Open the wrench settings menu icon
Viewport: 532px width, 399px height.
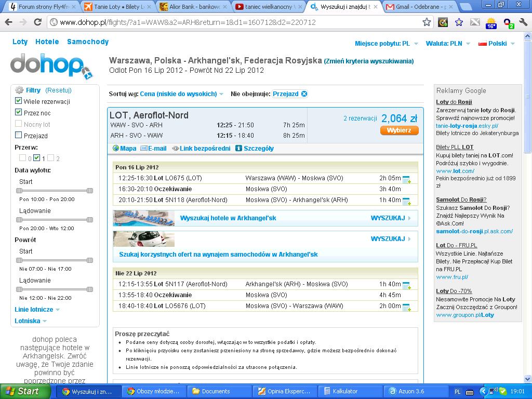pos(523,22)
